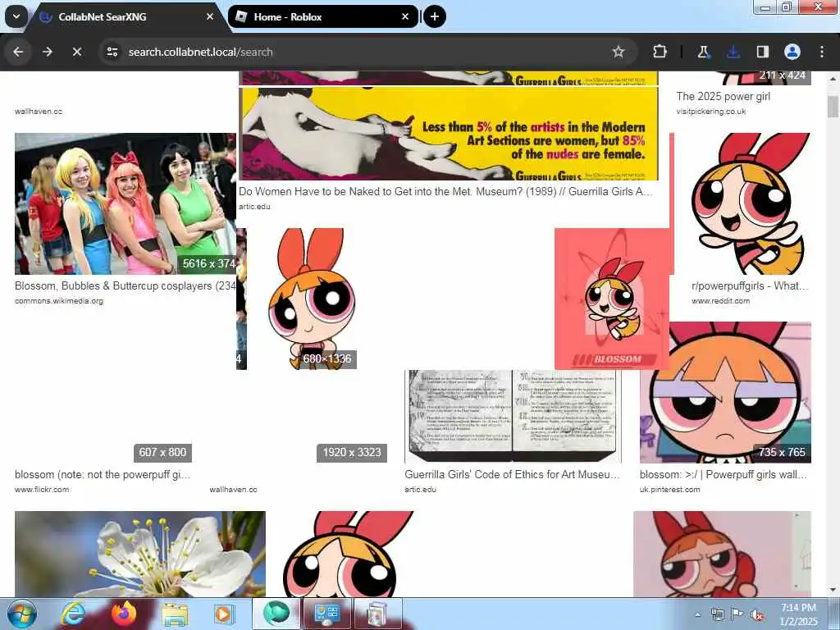This screenshot has width=840, height=630.
Task: Switch to the Home - Roblox tab
Action: (322, 16)
